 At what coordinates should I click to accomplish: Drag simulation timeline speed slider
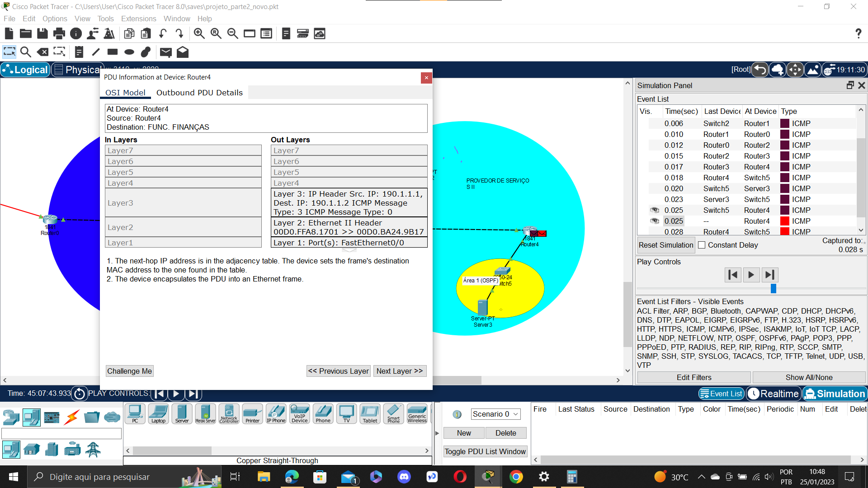tap(773, 289)
